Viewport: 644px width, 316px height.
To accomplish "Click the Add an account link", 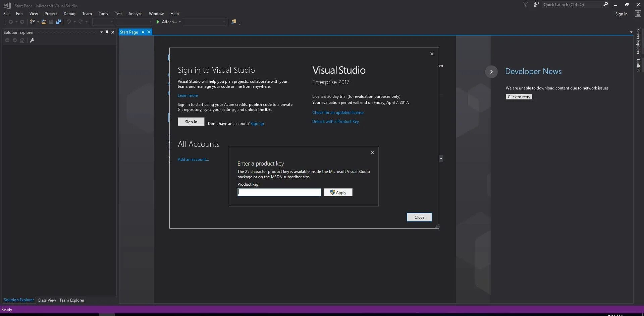I will (x=193, y=160).
